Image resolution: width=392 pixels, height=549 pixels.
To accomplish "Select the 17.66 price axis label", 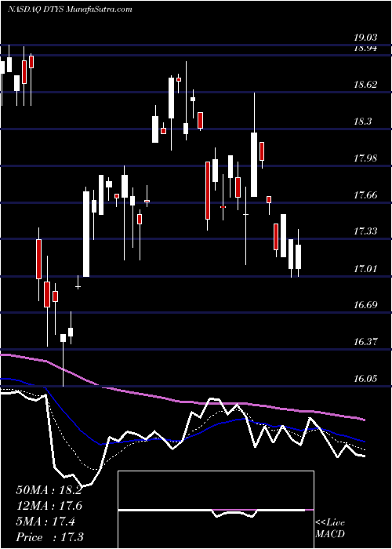I will 366,195.
